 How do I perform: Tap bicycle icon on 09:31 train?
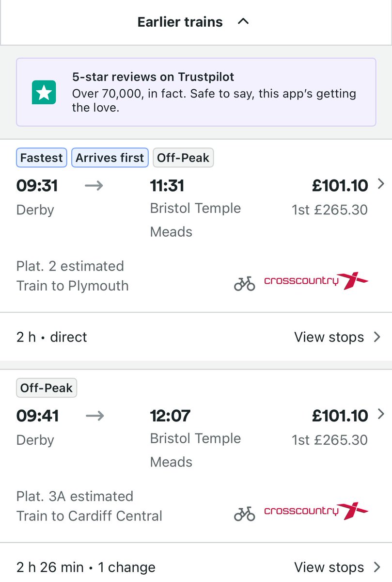[x=245, y=283]
